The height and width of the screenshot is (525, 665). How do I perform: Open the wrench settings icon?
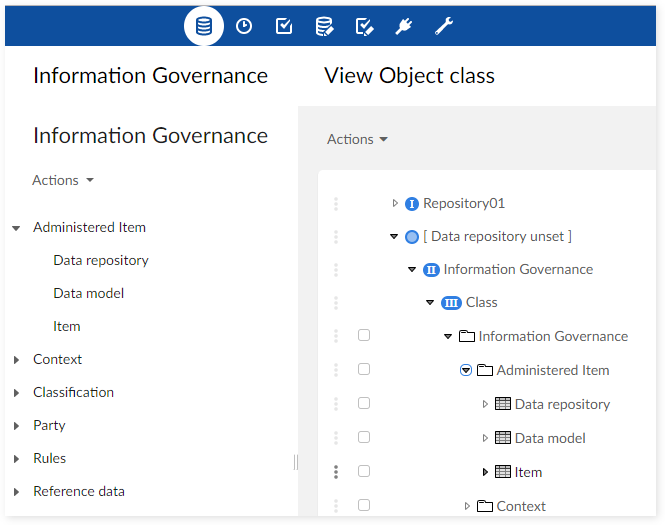point(444,27)
